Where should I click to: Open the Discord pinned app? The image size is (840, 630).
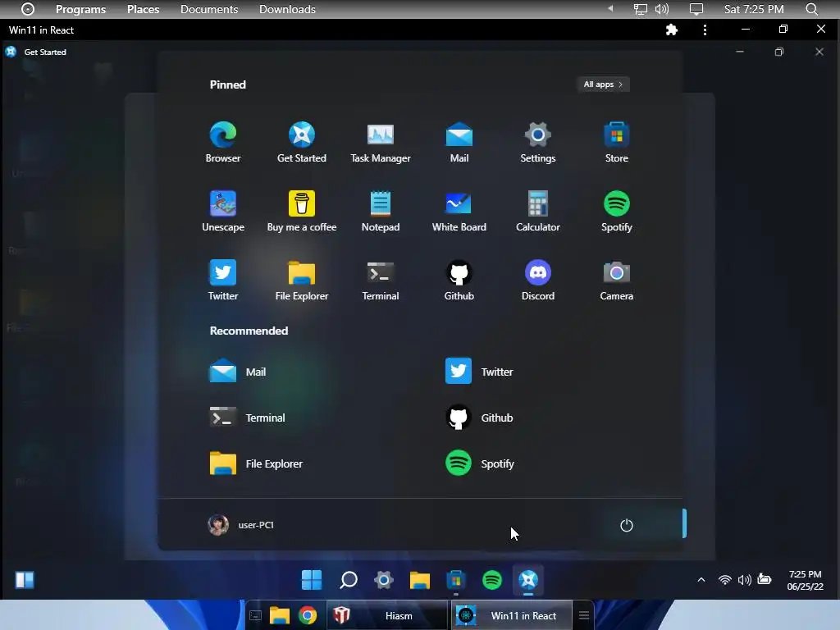538,281
